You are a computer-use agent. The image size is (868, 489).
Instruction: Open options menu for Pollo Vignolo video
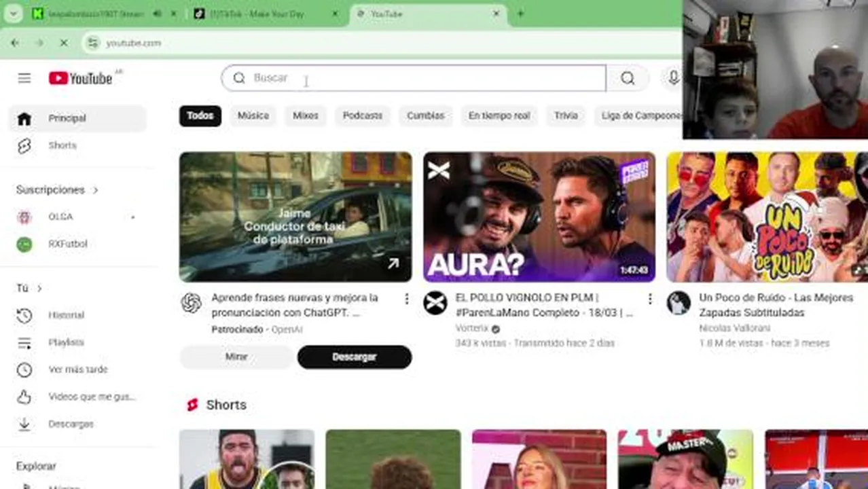click(x=649, y=299)
